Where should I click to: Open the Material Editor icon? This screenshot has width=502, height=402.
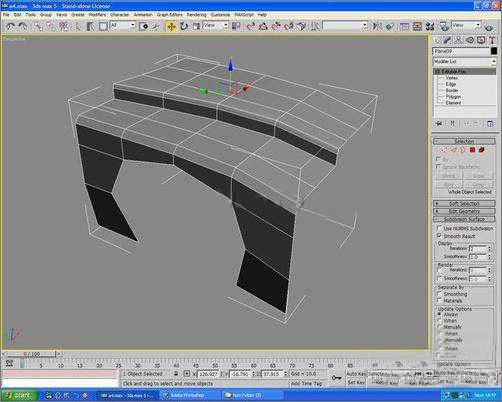[430, 26]
